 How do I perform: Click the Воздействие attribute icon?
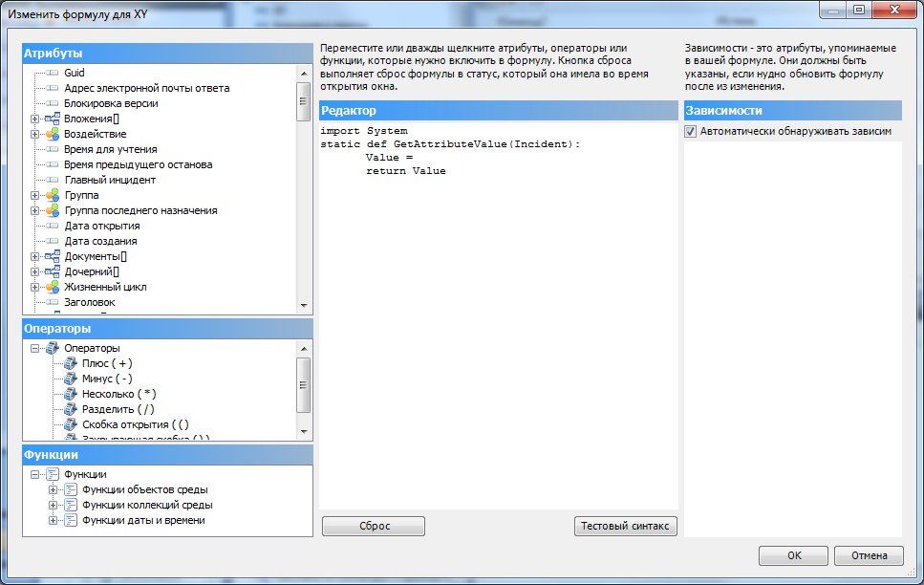tap(52, 134)
